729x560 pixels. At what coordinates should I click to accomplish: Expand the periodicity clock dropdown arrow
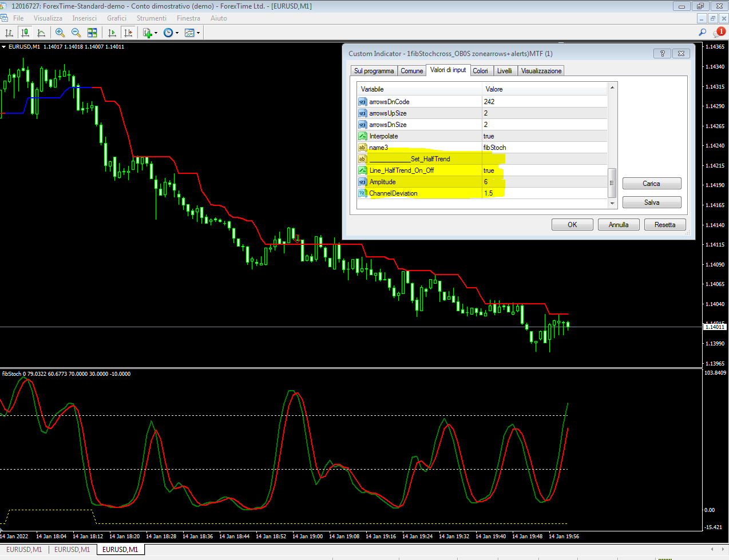[x=177, y=33]
